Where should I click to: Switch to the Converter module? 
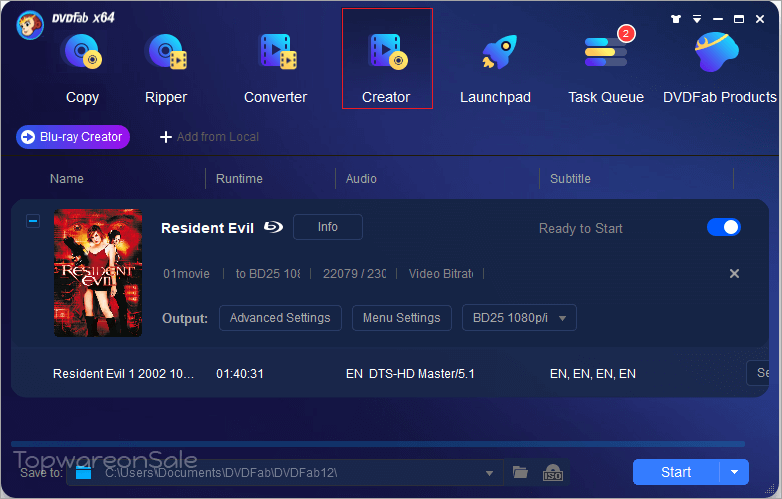[276, 69]
